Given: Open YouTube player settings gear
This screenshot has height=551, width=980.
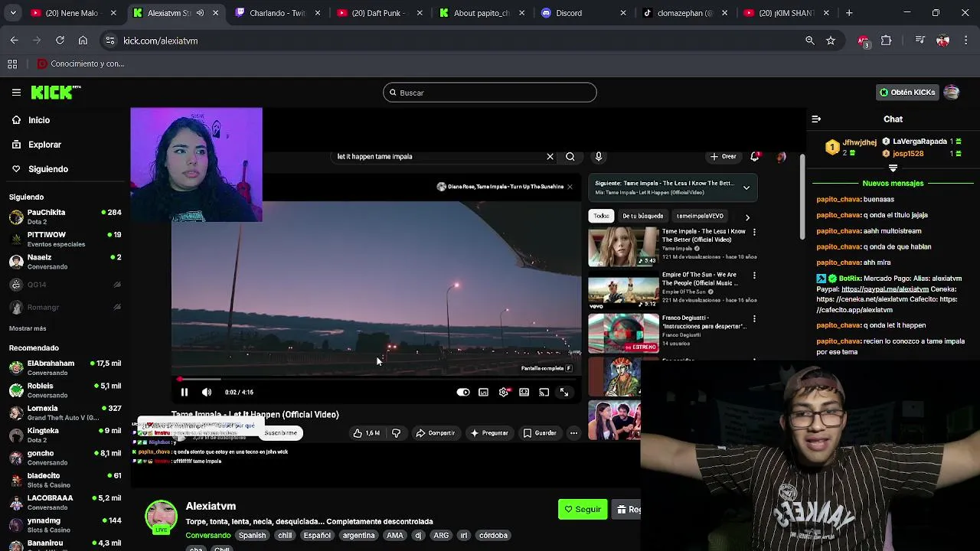Looking at the screenshot, I should pyautogui.click(x=504, y=392).
